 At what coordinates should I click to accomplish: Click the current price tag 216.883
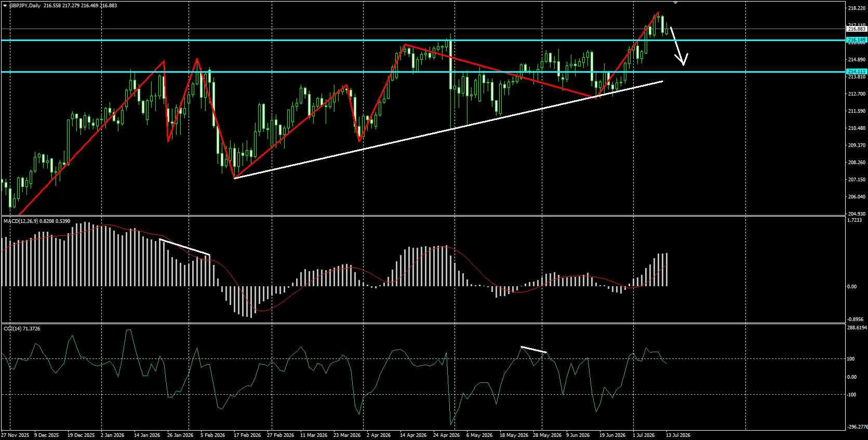(x=857, y=29)
